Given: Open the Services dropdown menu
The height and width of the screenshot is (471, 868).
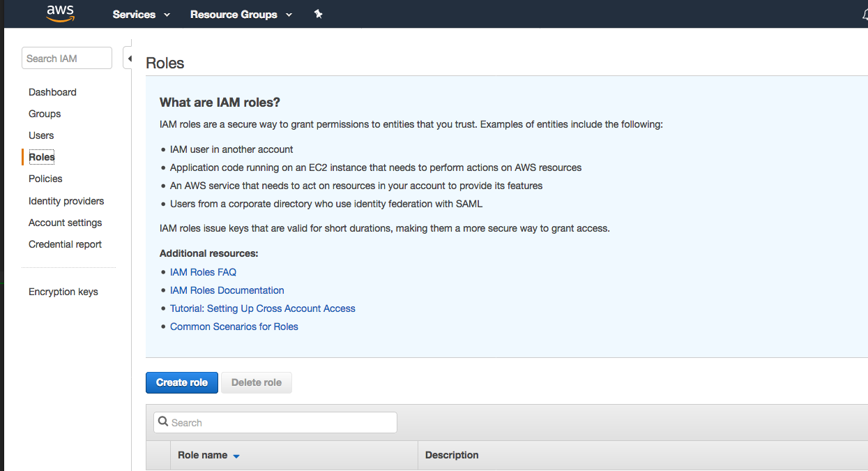Looking at the screenshot, I should [142, 15].
